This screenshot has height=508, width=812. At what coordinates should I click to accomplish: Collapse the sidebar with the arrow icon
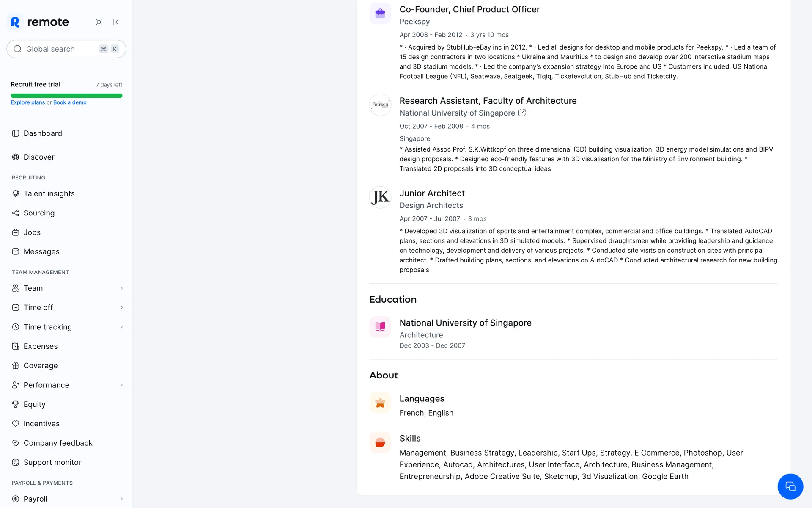pos(117,22)
